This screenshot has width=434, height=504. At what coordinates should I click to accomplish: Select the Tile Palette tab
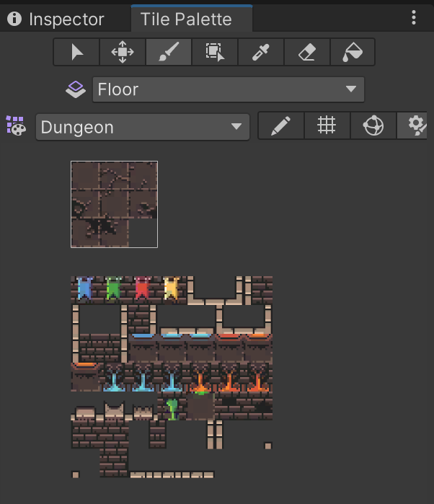point(192,19)
